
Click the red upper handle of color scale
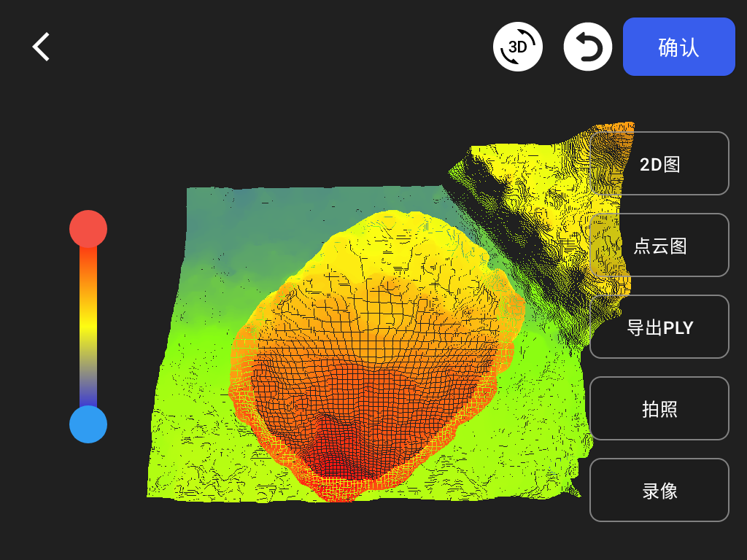(x=88, y=229)
